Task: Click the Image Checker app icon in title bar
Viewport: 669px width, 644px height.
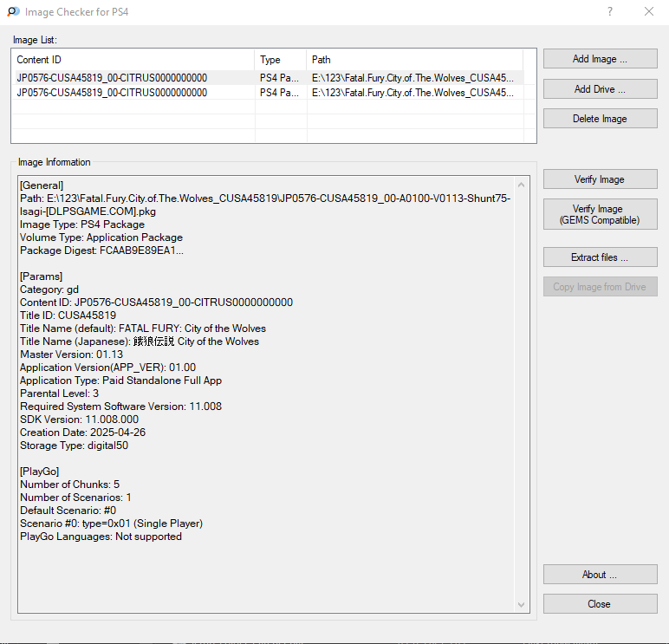Action: pos(13,11)
